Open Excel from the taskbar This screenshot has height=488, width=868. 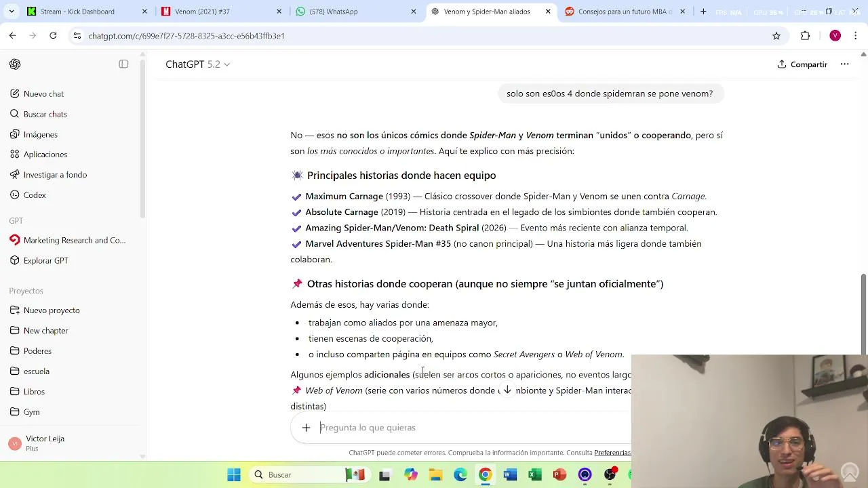click(535, 475)
